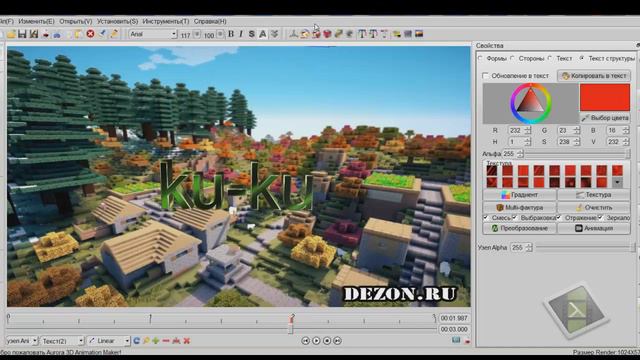Toggle the Смесь checkbox

(x=486, y=218)
